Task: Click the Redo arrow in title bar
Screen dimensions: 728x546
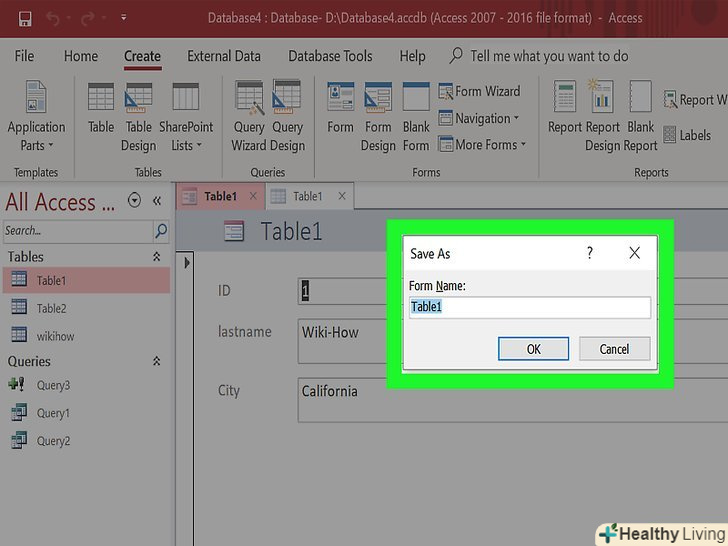Action: [x=88, y=19]
